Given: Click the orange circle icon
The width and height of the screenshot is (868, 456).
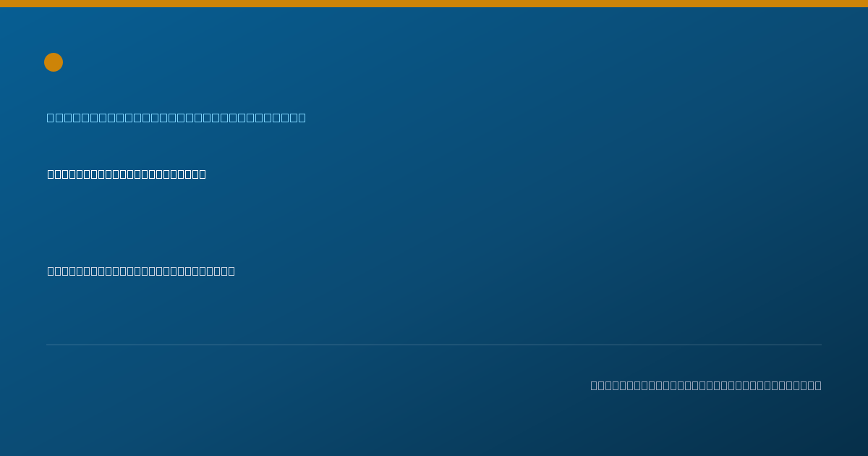Looking at the screenshot, I should click(x=54, y=62).
